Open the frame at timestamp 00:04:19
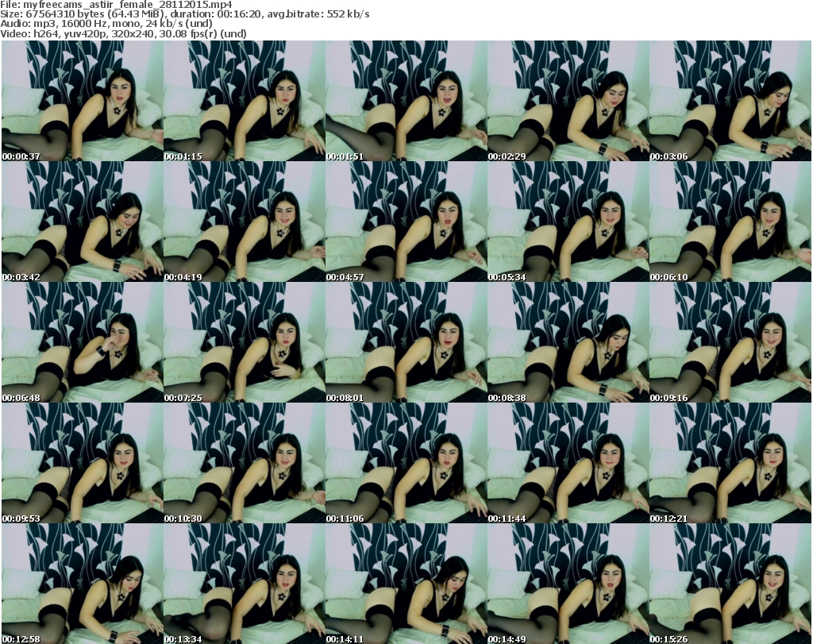Image resolution: width=813 pixels, height=644 pixels. pyautogui.click(x=245, y=222)
